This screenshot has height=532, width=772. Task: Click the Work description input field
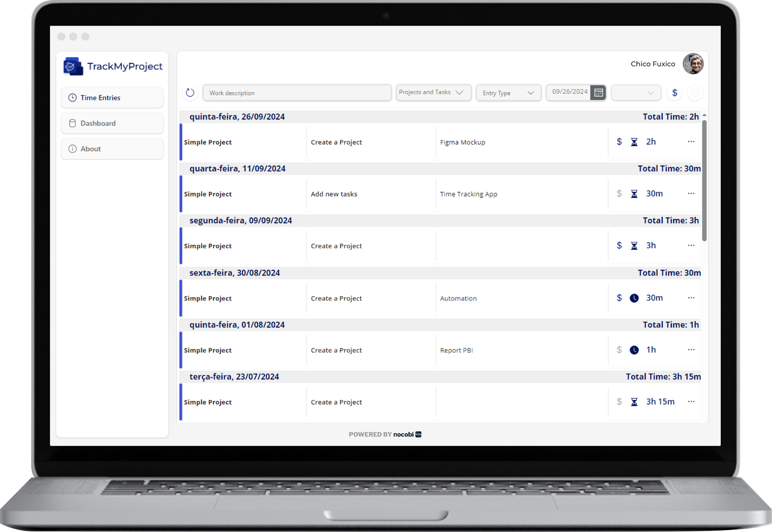pos(297,93)
